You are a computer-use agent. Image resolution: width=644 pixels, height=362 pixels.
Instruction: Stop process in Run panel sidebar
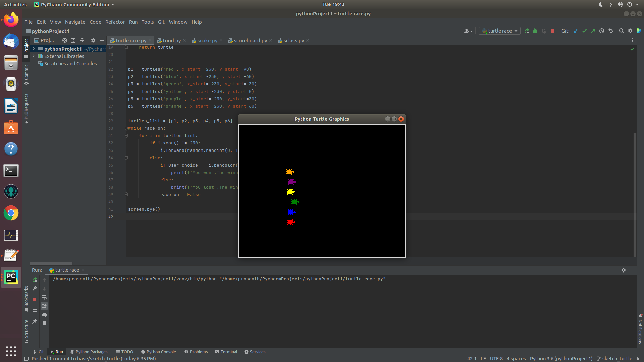click(35, 299)
